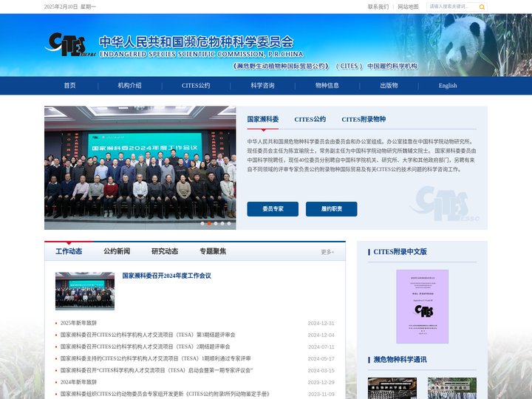Open the featured news meeting thumbnail

(x=85, y=291)
